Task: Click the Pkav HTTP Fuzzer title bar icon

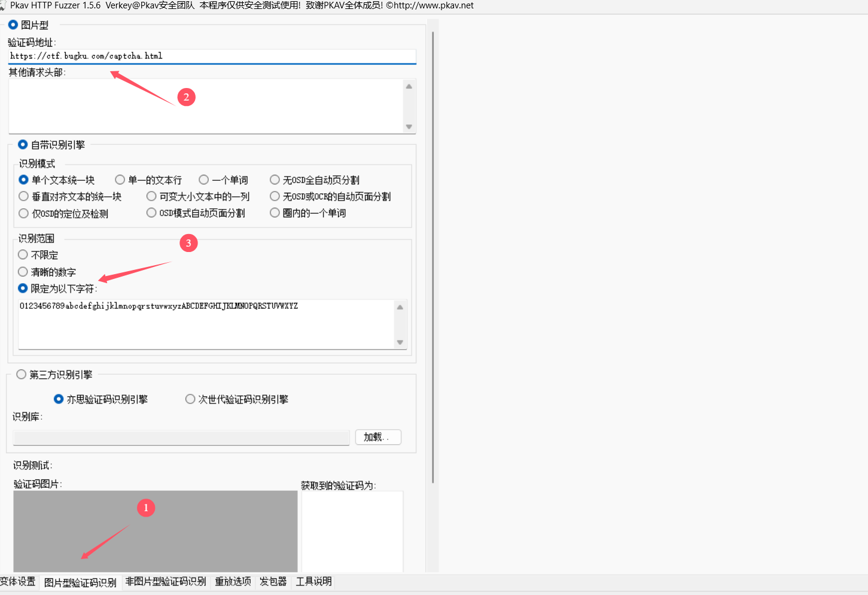Action: pos(2,6)
